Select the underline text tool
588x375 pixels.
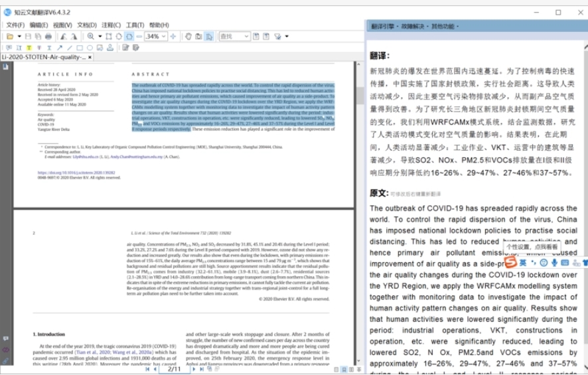point(49,48)
